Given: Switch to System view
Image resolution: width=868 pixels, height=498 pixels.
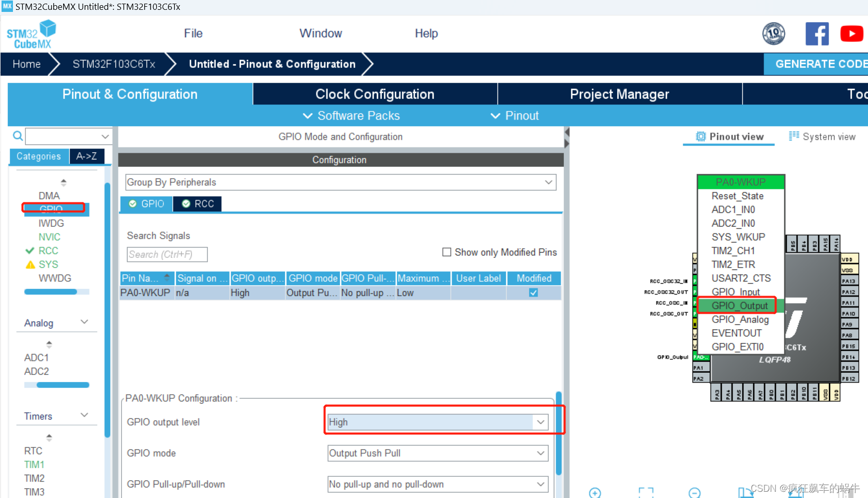Looking at the screenshot, I should (x=822, y=137).
